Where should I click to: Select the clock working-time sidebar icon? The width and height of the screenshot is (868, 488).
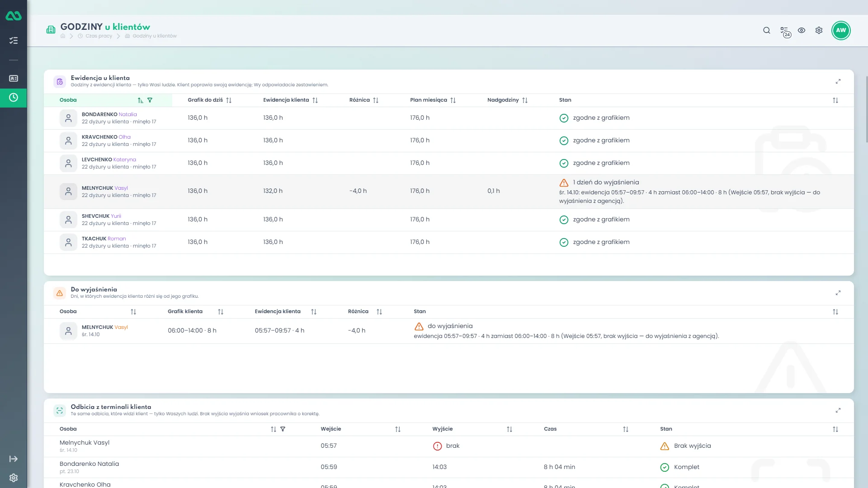(14, 98)
